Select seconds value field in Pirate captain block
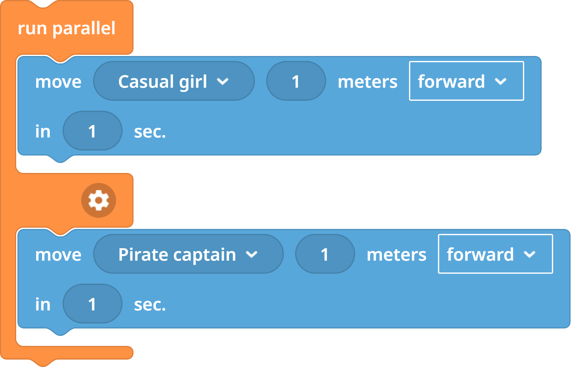 pos(92,304)
